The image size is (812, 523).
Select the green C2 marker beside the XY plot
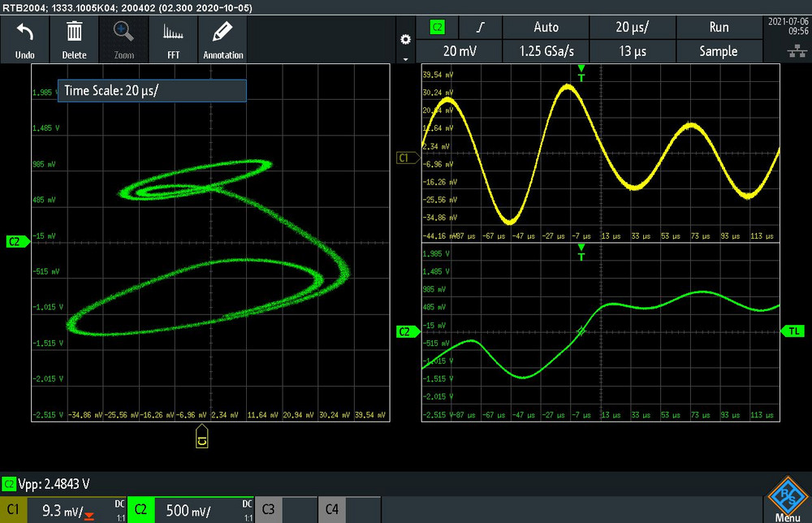17,241
